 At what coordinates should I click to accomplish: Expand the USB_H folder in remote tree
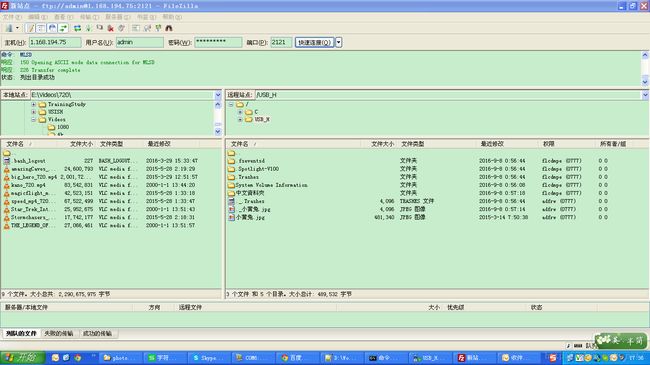pyautogui.click(x=240, y=119)
